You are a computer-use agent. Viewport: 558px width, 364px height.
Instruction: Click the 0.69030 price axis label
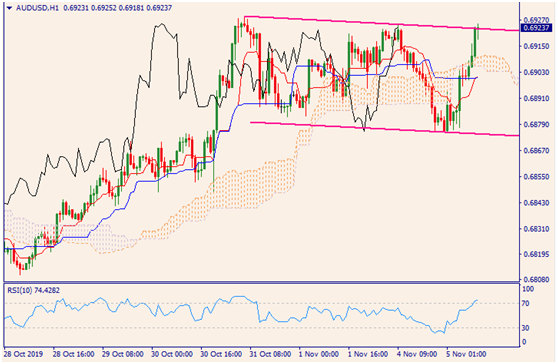point(537,72)
